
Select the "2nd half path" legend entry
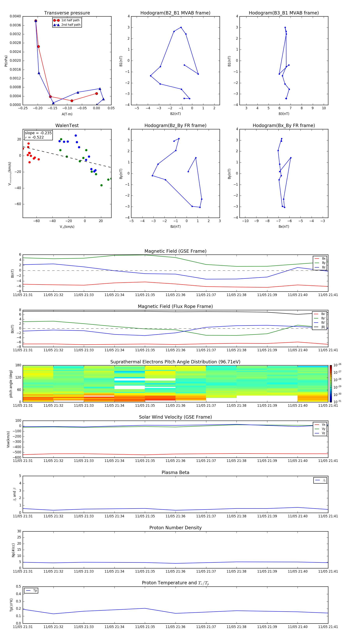tap(67, 25)
